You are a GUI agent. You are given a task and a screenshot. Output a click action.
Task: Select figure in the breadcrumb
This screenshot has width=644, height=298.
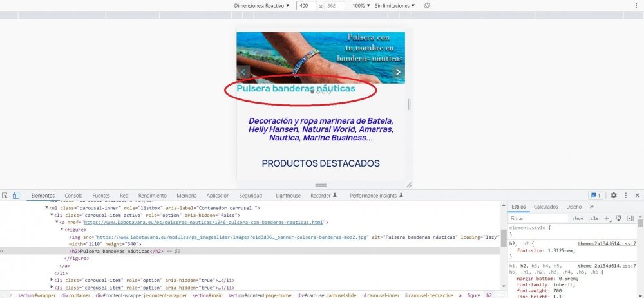pos(473,295)
